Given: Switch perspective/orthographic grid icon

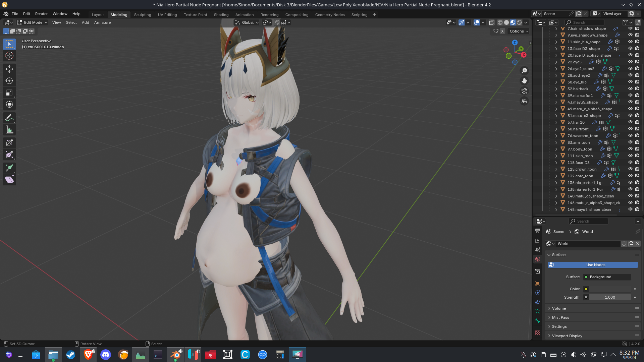Looking at the screenshot, I should 524,101.
